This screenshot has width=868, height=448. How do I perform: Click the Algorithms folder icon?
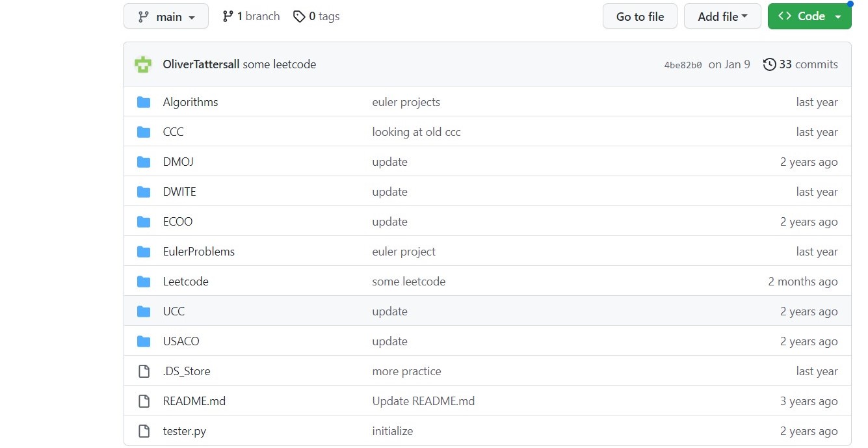tap(144, 102)
